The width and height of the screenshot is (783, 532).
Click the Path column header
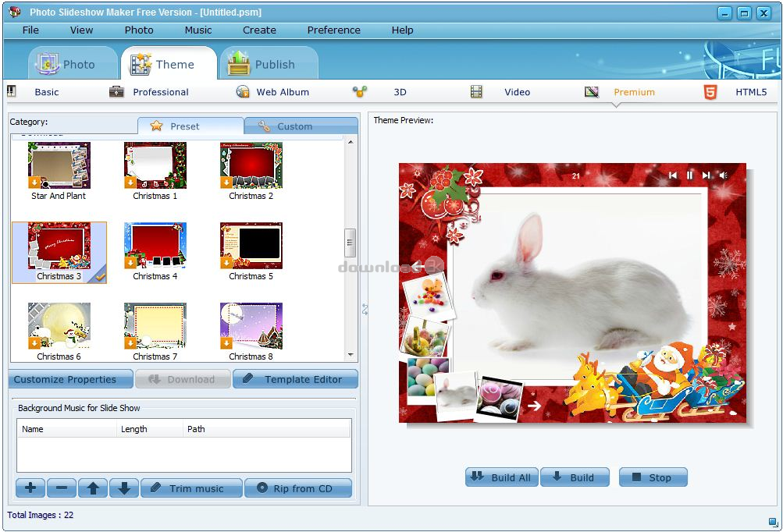point(267,429)
